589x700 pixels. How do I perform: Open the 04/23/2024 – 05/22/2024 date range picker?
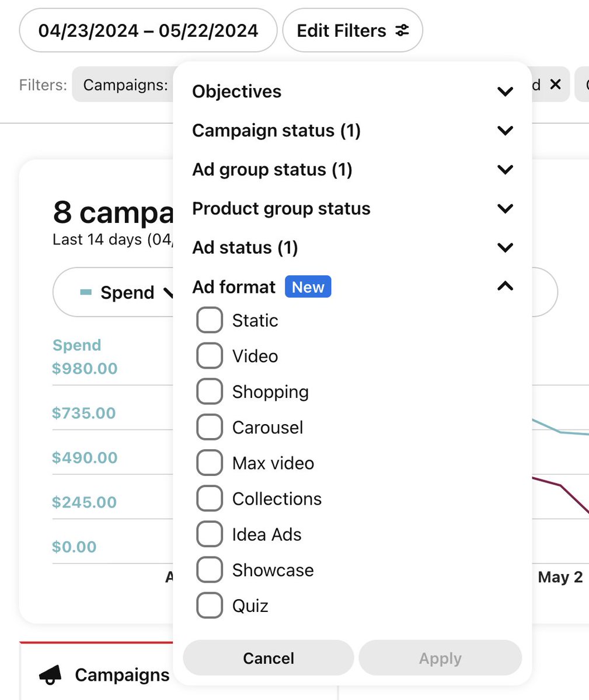click(148, 30)
